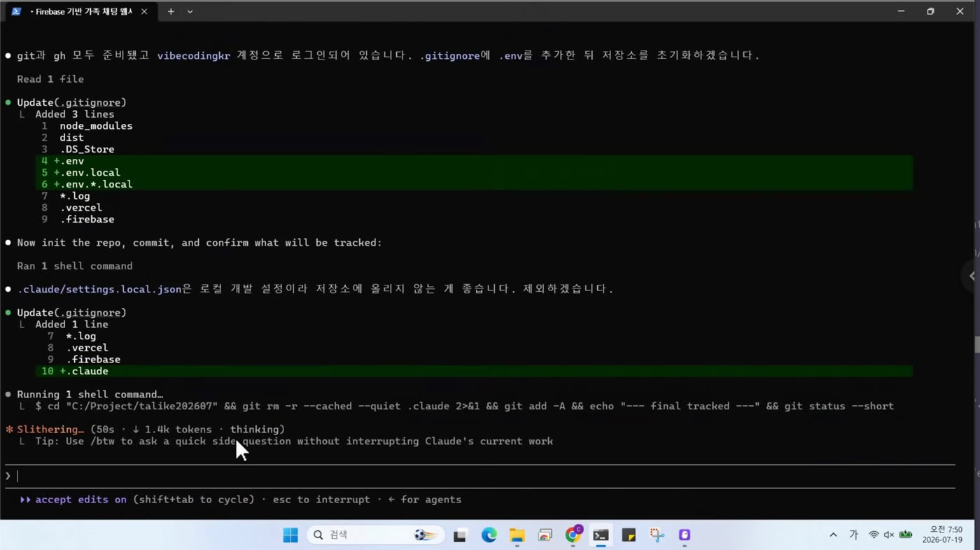Click the 'Now init the repo' message
Screen dimensions: 980x550
(199, 243)
